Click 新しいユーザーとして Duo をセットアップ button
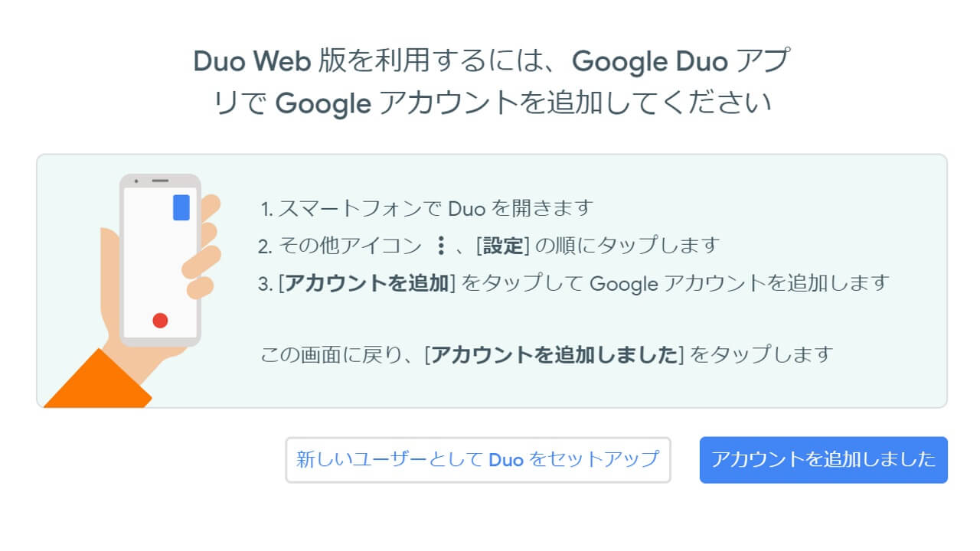The image size is (980, 551). pyautogui.click(x=478, y=460)
